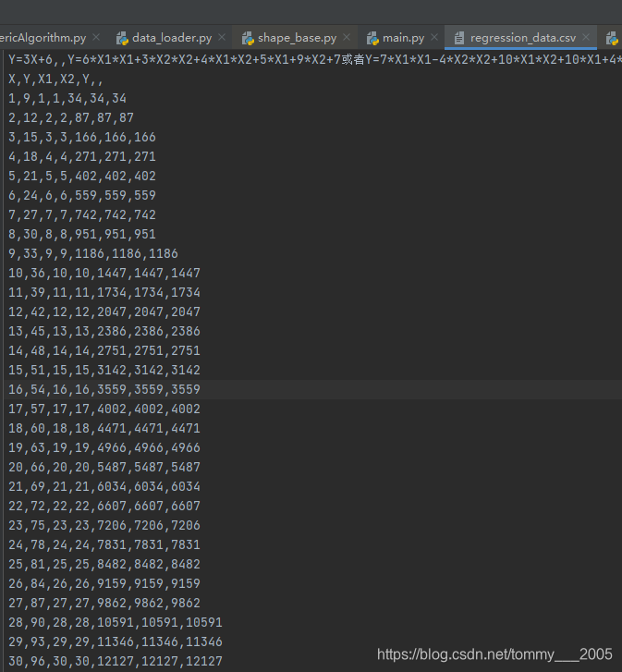Click the row 30,96,30,30,12127,12127,12127
The width and height of the screenshot is (622, 672).
(116, 661)
